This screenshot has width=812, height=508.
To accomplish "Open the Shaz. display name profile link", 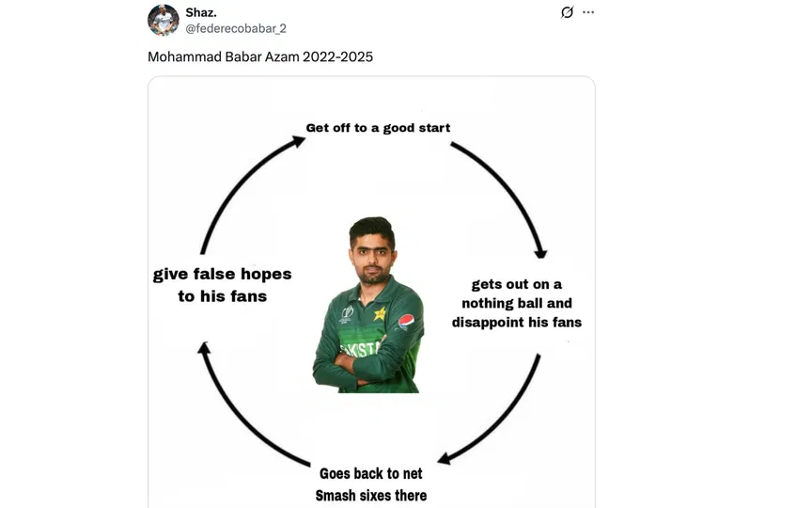I will pyautogui.click(x=201, y=12).
